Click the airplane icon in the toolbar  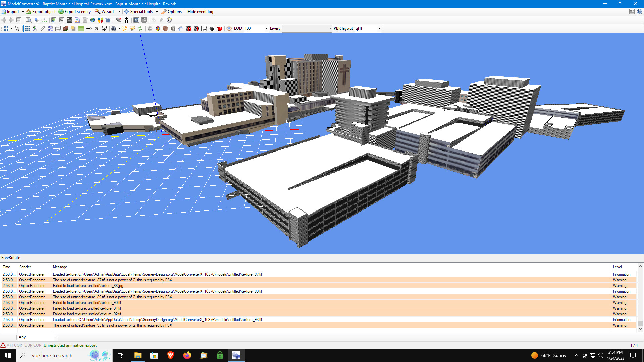tap(97, 28)
